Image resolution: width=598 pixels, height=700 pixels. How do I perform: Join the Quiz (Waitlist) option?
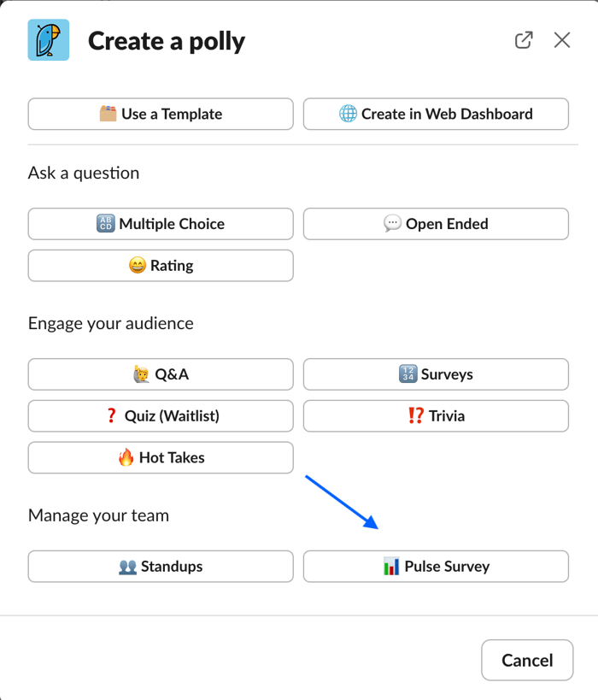[x=161, y=416]
